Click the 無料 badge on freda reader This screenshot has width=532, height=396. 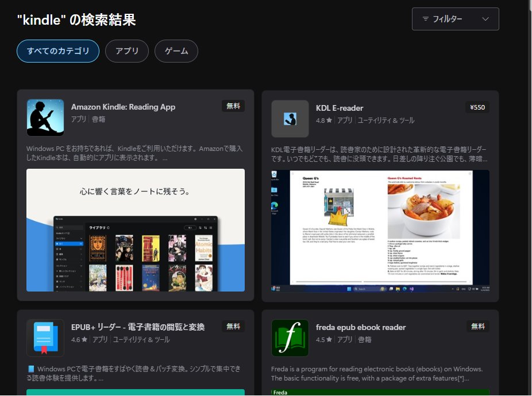(478, 327)
